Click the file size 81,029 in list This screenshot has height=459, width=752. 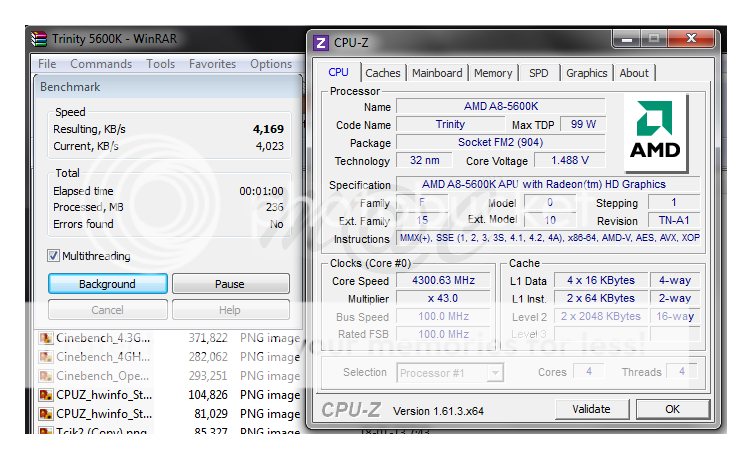211,413
